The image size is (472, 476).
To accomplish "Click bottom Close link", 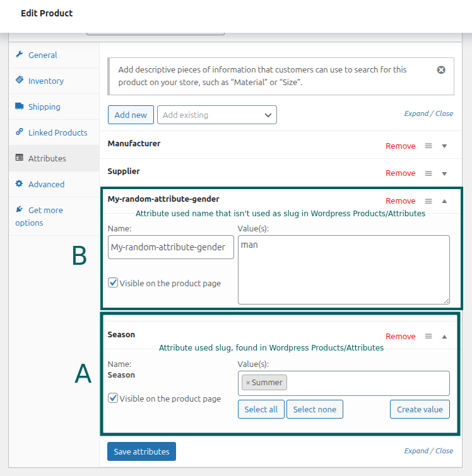I will (x=444, y=451).
